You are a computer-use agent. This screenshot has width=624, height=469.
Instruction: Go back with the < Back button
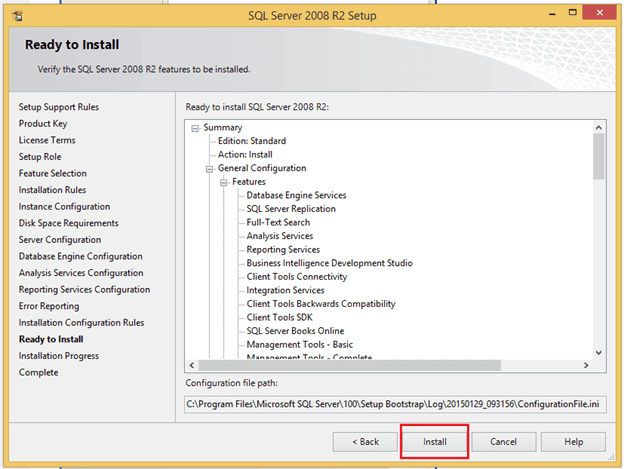pyautogui.click(x=365, y=442)
